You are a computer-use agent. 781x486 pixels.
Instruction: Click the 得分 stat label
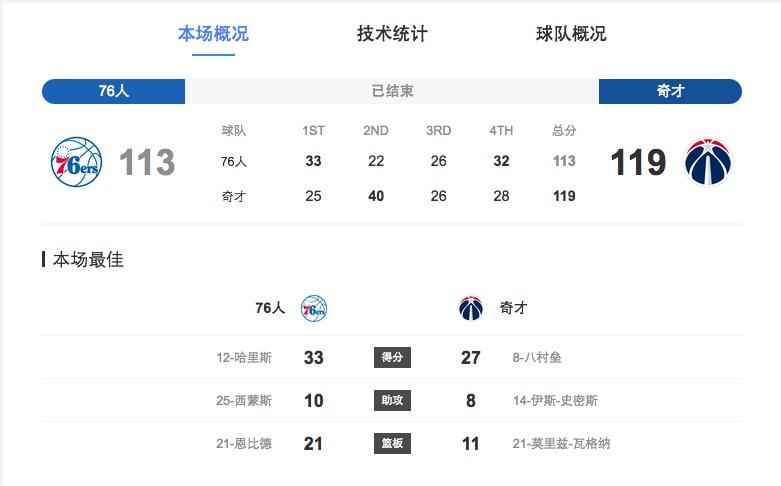tap(392, 357)
